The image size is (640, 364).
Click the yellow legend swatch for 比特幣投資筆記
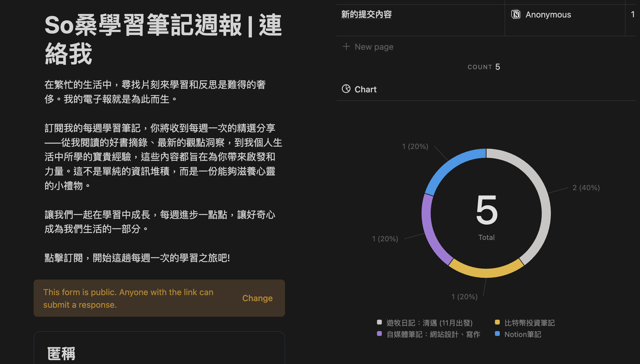point(497,322)
